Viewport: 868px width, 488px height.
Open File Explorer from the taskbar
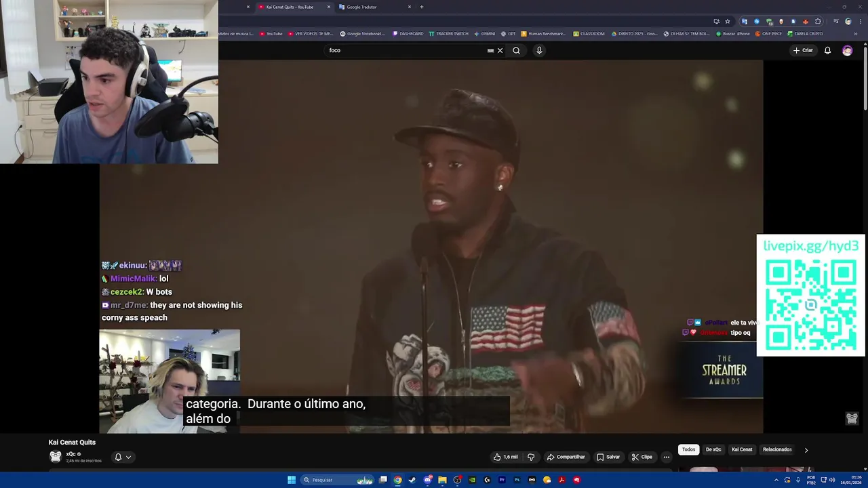[442, 480]
